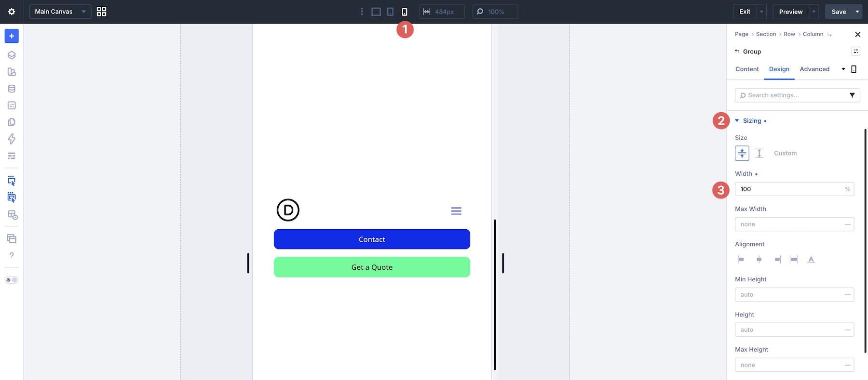
Task: Open the help question mark icon
Action: point(12,255)
